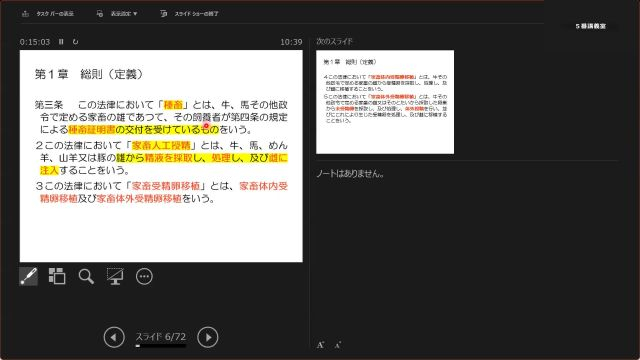
Task: Restart the presentation timer
Action: pyautogui.click(x=76, y=42)
